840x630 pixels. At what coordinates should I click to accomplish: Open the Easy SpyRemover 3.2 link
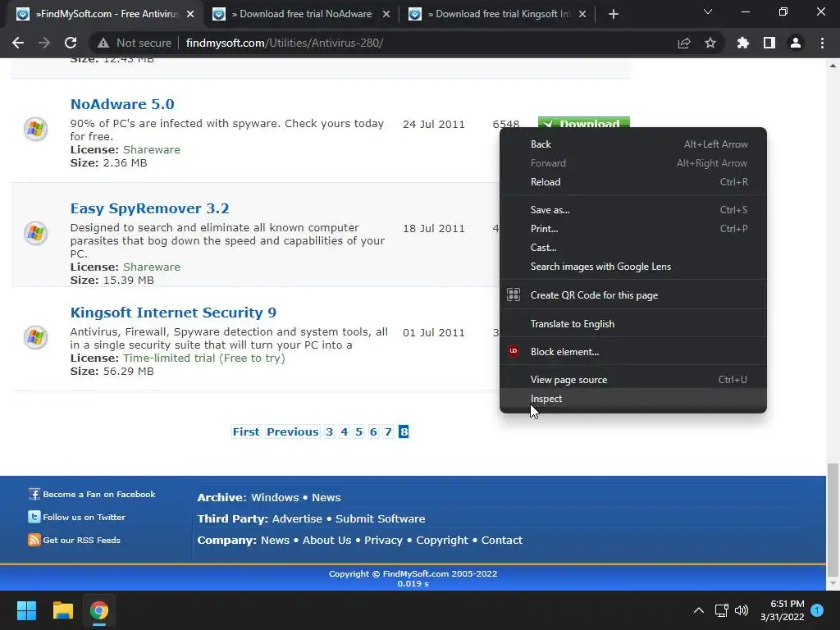149,208
